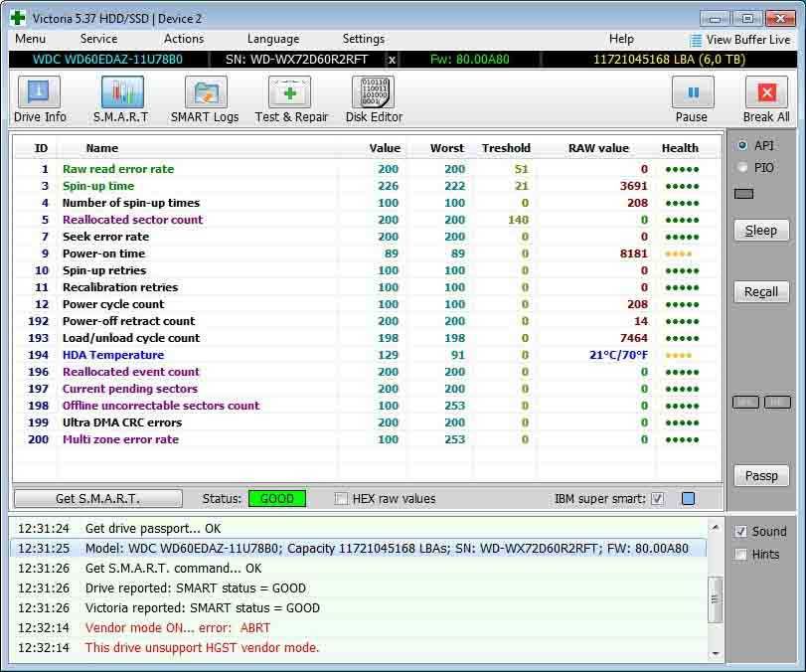
Task: Click the Treshold column header
Action: coord(506,148)
